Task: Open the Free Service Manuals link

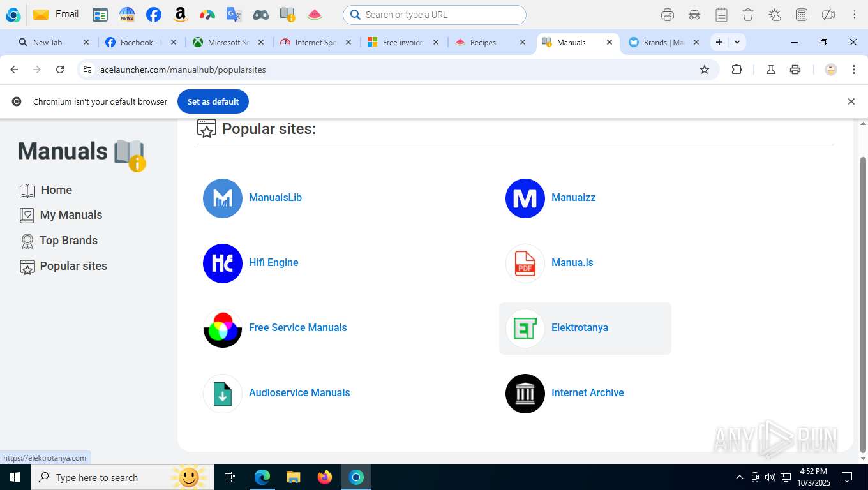Action: pos(297,328)
